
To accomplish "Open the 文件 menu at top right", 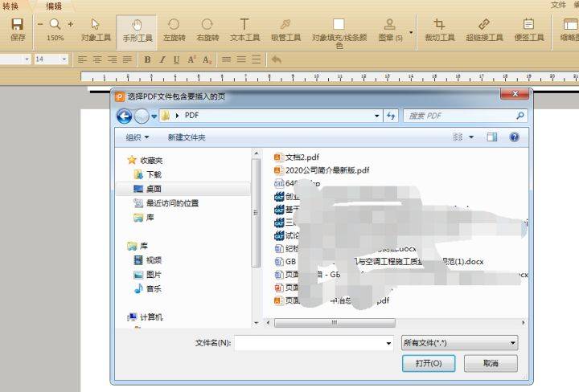I will point(558,5).
